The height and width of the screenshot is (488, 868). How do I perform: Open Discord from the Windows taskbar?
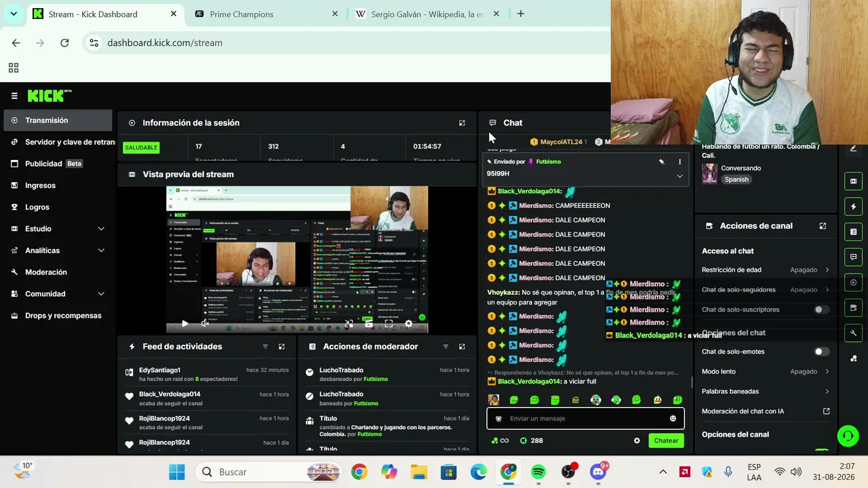(x=598, y=472)
